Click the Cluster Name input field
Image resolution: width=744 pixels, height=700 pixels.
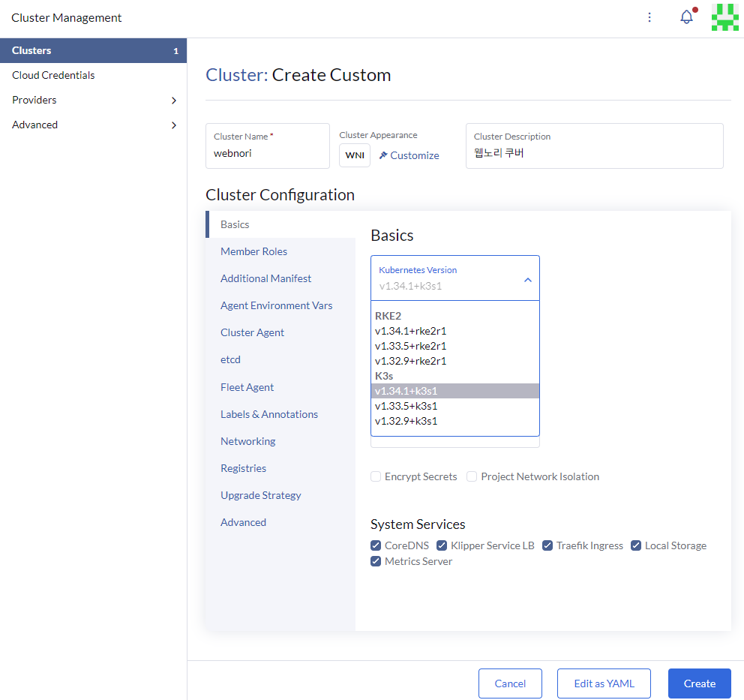(x=267, y=152)
